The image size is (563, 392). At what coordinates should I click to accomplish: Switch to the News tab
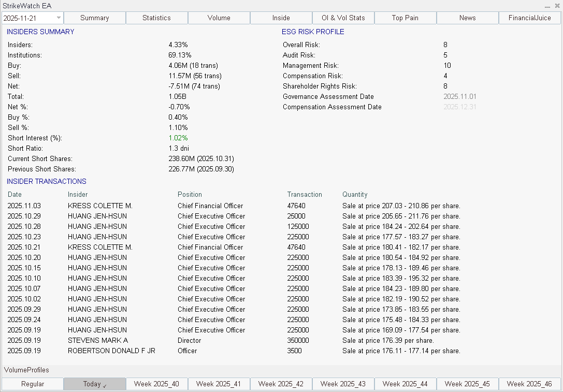(x=467, y=18)
